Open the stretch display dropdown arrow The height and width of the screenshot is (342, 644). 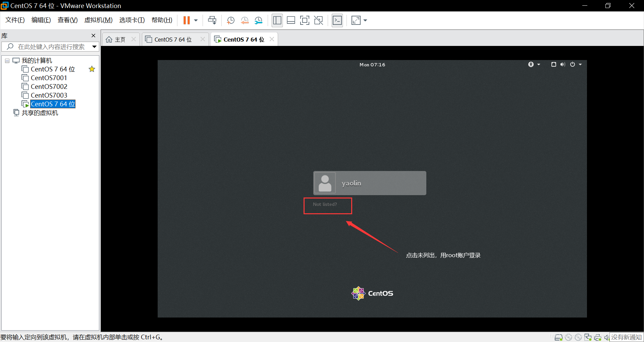tap(365, 20)
